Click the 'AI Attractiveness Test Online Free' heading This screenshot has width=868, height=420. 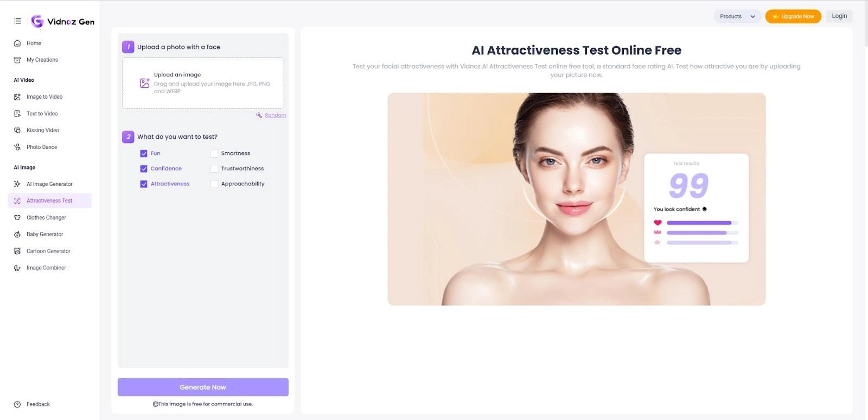576,50
